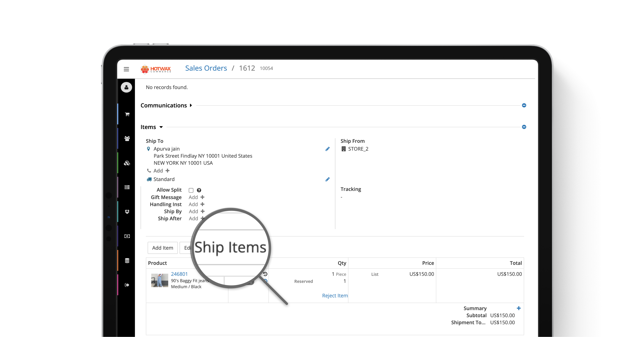Click the Standard shipping truck icon
Screen dimensions: 644x337
click(x=149, y=179)
